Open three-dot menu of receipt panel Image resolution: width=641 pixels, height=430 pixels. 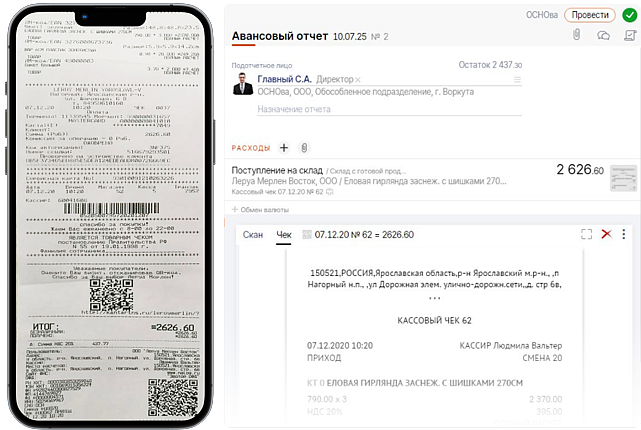[x=623, y=234]
